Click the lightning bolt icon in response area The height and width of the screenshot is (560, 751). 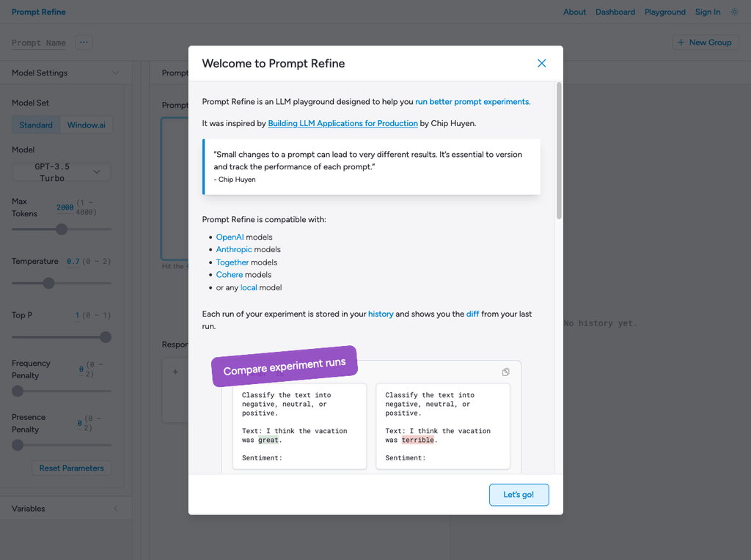(x=175, y=372)
